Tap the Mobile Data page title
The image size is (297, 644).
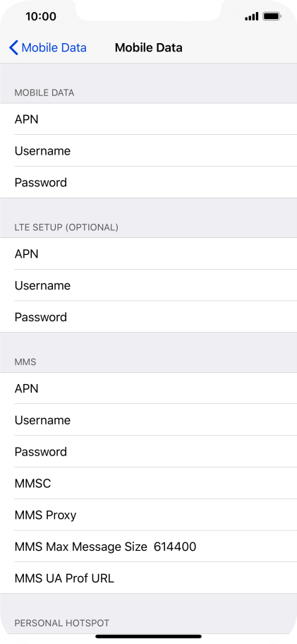148,47
